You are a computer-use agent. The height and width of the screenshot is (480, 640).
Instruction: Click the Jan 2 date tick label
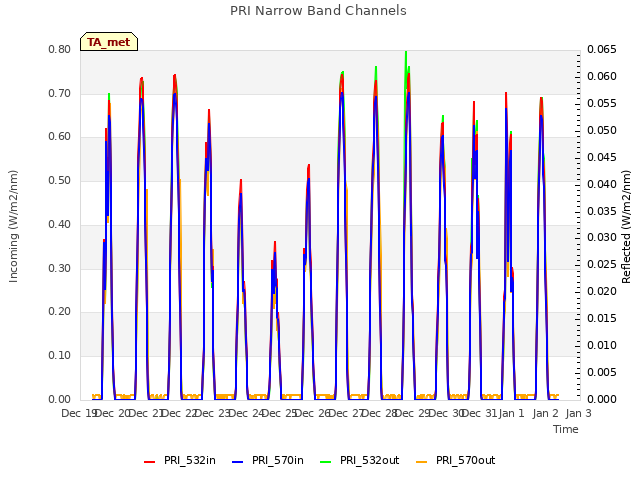pyautogui.click(x=545, y=413)
